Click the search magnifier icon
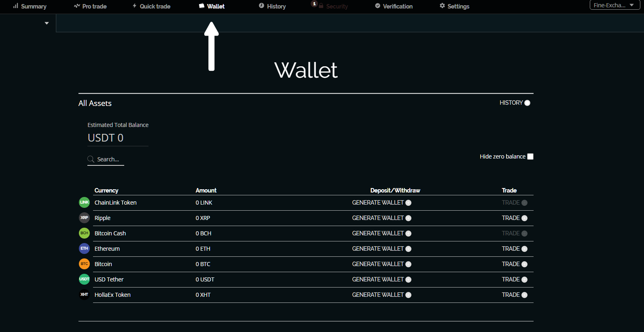 [91, 159]
